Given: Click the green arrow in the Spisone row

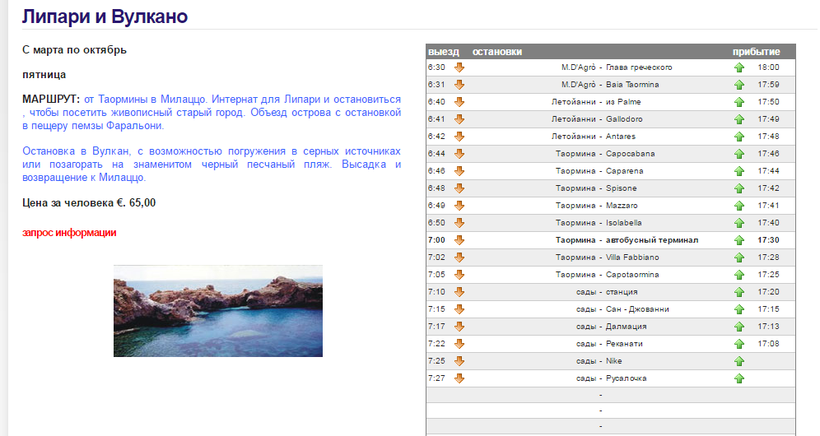Looking at the screenshot, I should click(739, 189).
